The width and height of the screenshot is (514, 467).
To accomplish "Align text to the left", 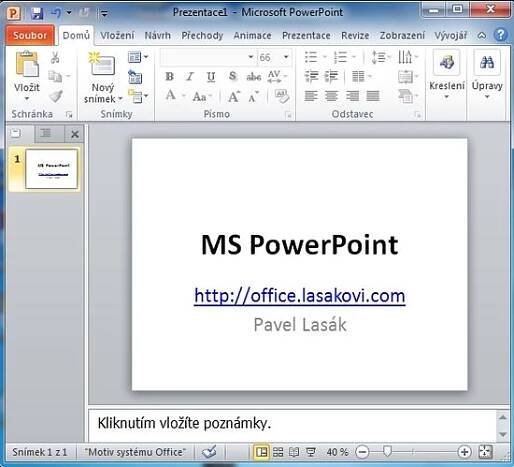I will click(311, 96).
